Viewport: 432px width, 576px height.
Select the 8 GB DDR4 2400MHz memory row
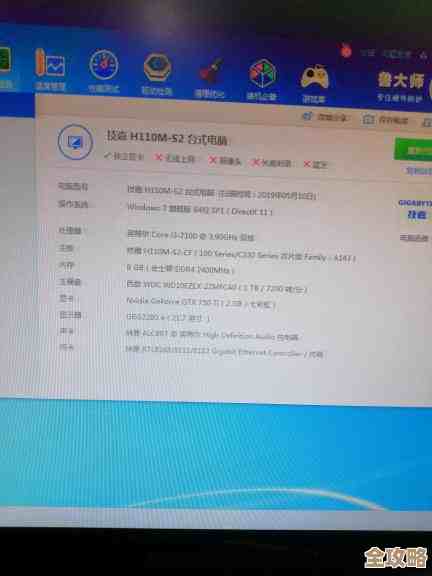pyautogui.click(x=180, y=269)
